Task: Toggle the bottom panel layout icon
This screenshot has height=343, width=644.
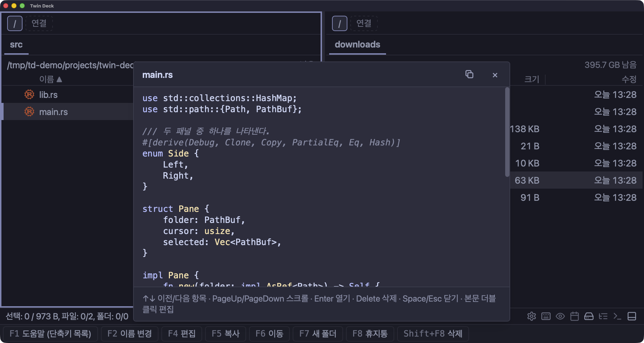Action: tap(632, 316)
